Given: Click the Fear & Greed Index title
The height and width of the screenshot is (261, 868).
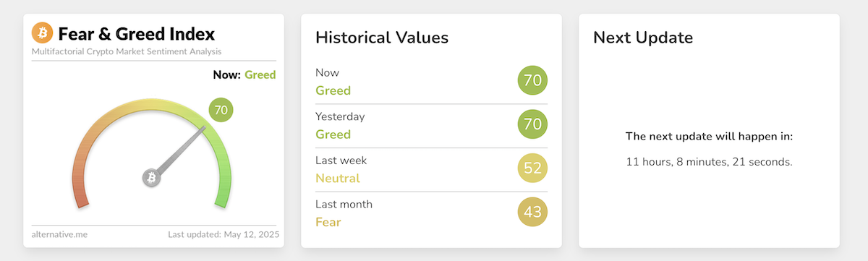Looking at the screenshot, I should pyautogui.click(x=137, y=34).
